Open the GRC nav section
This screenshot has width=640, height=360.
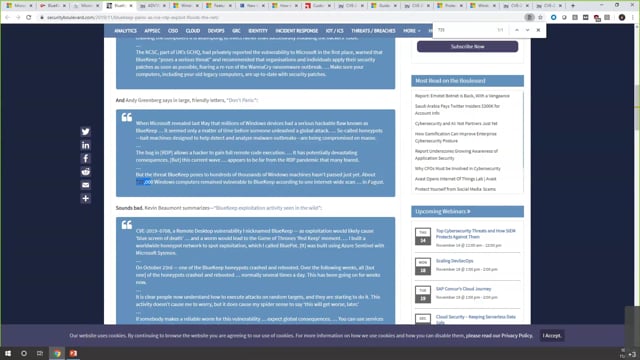coord(236,31)
